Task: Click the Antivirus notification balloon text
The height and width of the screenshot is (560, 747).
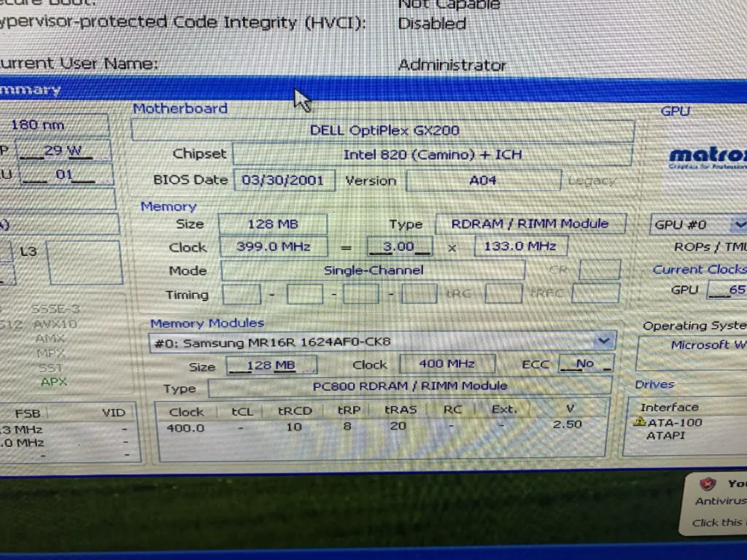Action: (721, 501)
